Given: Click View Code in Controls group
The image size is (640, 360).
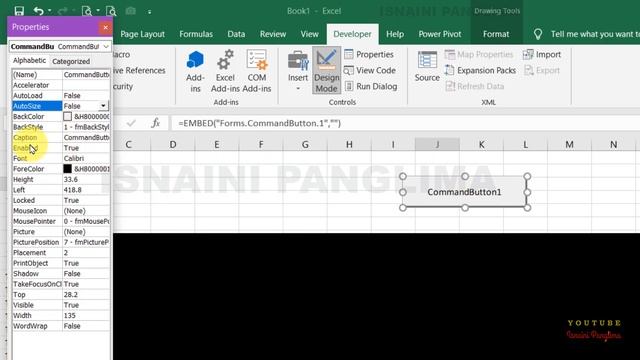Looking at the screenshot, I should coord(370,70).
